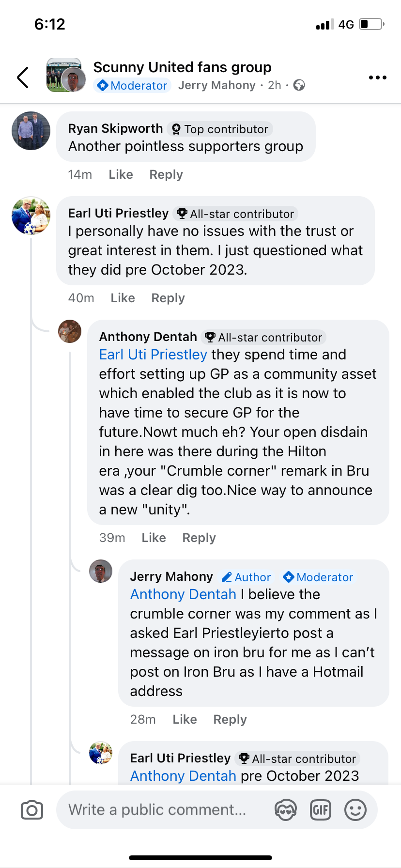Like Jerry Mahony's 28m comment
This screenshot has width=401, height=868.
pyautogui.click(x=185, y=719)
